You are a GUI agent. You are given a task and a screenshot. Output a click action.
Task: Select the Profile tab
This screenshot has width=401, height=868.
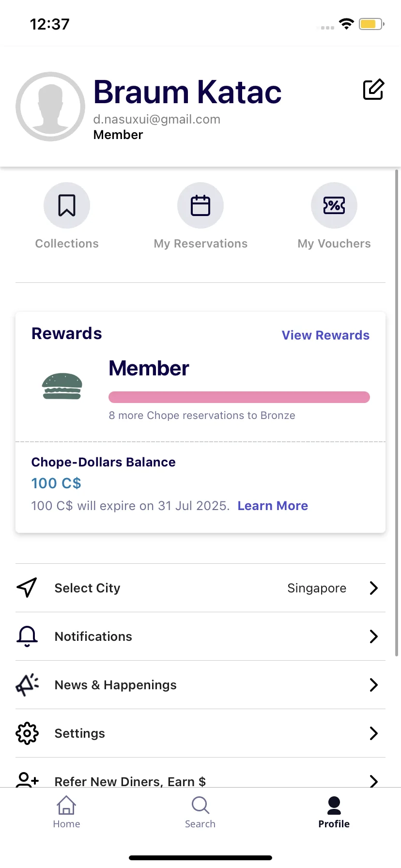pos(334,812)
